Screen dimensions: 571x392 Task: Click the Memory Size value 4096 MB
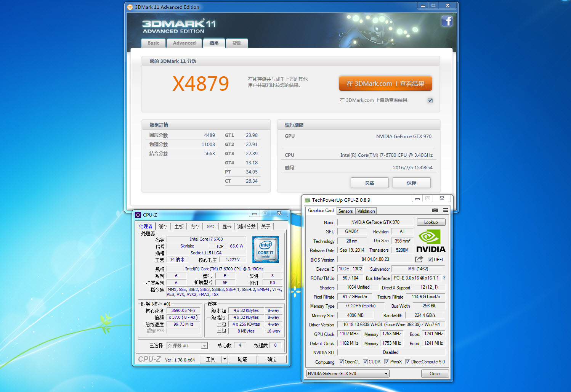click(x=355, y=315)
